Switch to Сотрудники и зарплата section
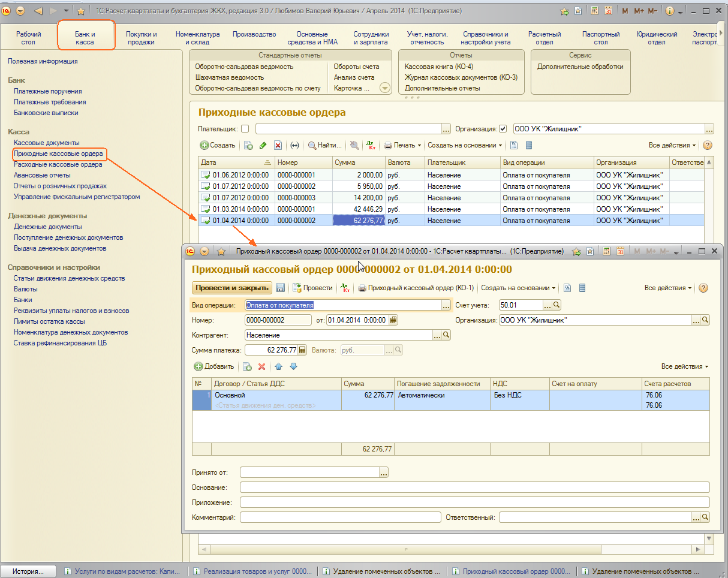The width and height of the screenshot is (728, 578). pyautogui.click(x=371, y=38)
